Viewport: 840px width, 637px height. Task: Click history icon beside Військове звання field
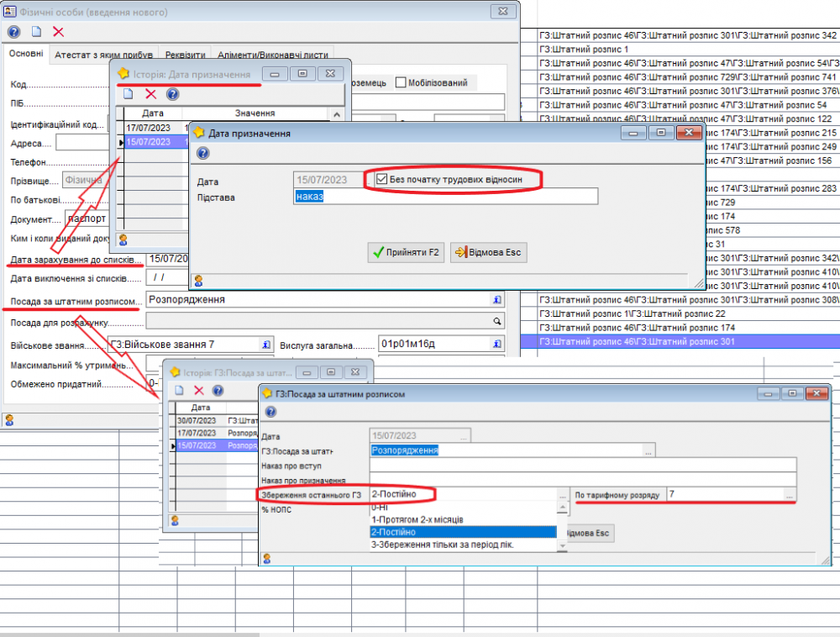coord(266,345)
